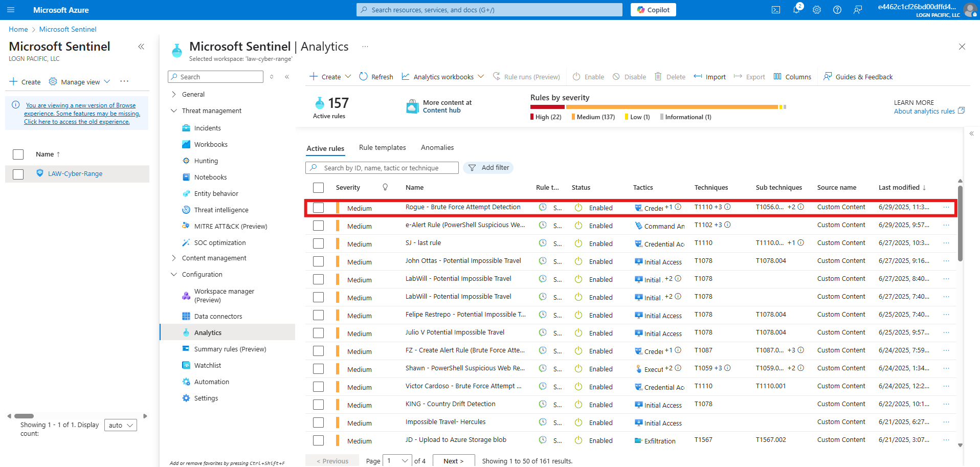Viewport: 980px width, 467px height.
Task: Open Workspace manager (Preview)
Action: point(224,296)
